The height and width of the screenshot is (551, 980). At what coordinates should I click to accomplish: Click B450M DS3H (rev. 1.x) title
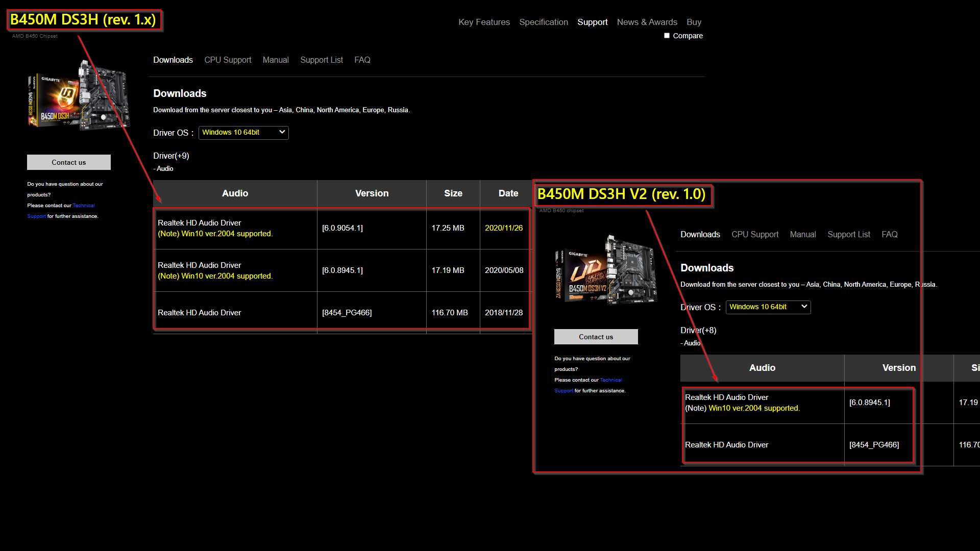(83, 20)
